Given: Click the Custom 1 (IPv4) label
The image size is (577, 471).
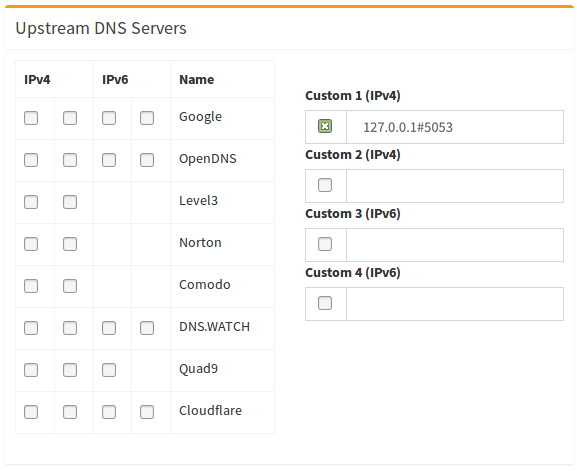Looking at the screenshot, I should coord(353,96).
